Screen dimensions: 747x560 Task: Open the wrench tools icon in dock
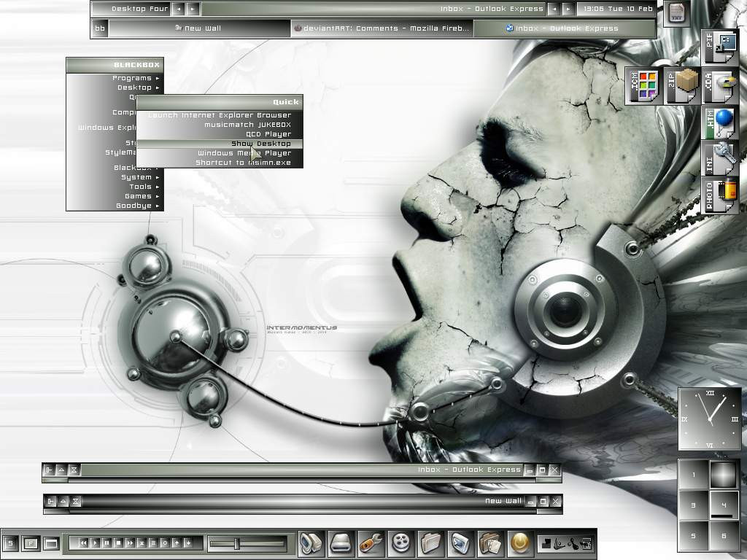click(x=371, y=542)
